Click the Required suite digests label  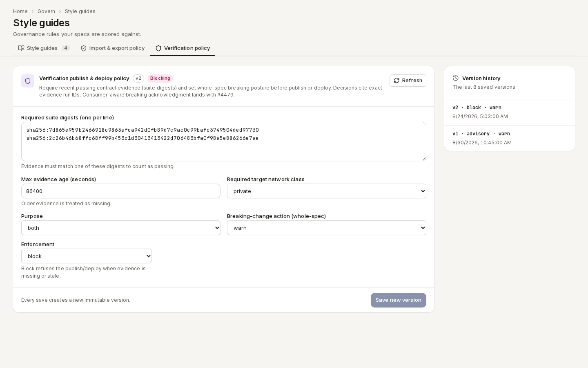click(67, 118)
